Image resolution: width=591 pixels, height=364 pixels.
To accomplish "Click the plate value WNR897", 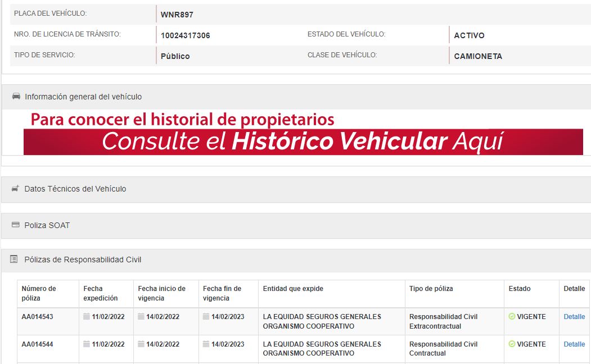I will (177, 15).
